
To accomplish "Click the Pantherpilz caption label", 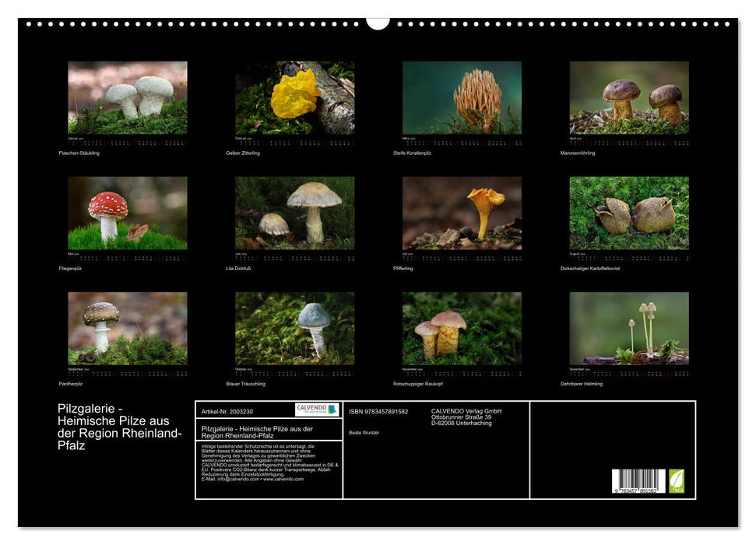I will (72, 384).
